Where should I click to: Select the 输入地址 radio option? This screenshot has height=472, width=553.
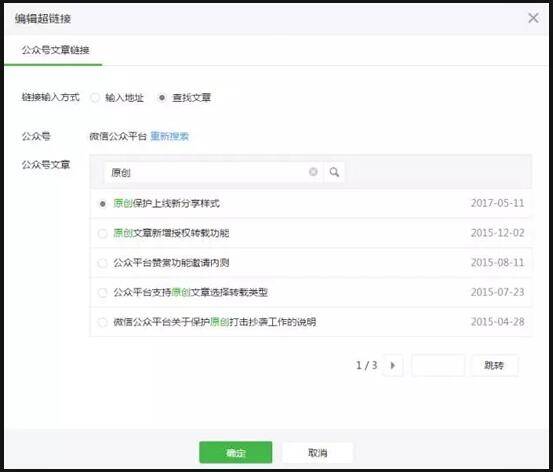pos(95,97)
